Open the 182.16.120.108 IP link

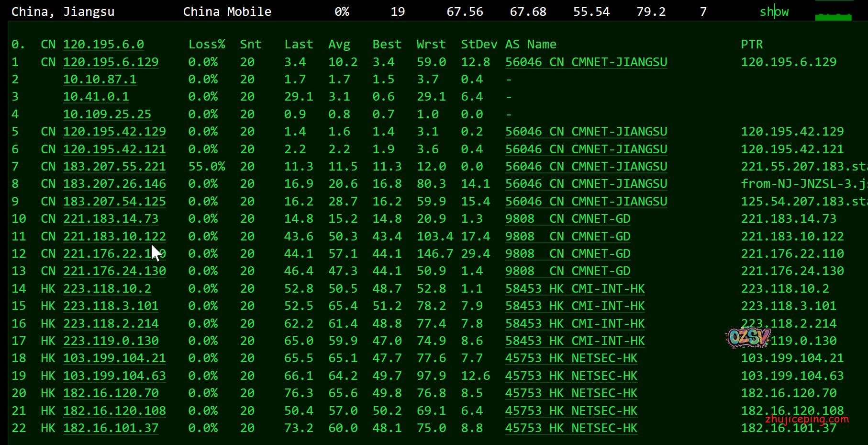[x=114, y=411]
